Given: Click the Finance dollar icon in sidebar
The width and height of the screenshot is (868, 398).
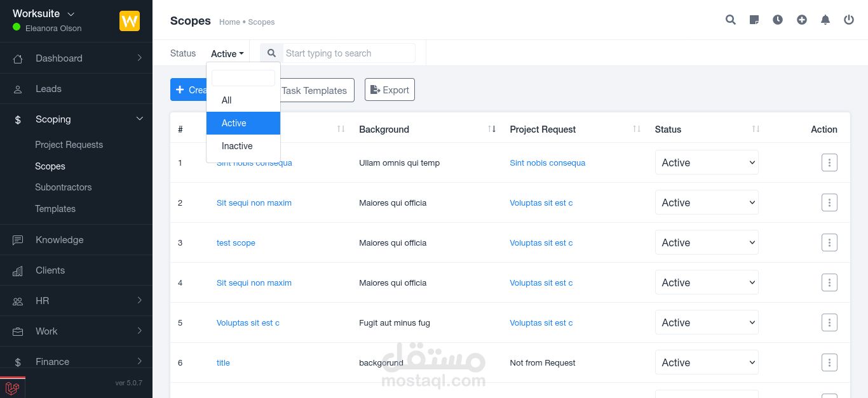Looking at the screenshot, I should 18,362.
